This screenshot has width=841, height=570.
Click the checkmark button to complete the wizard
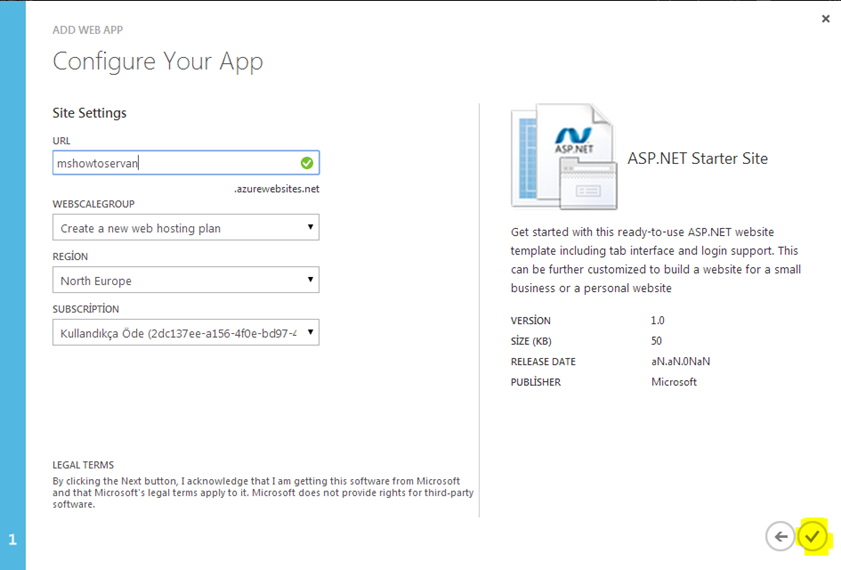[813, 537]
